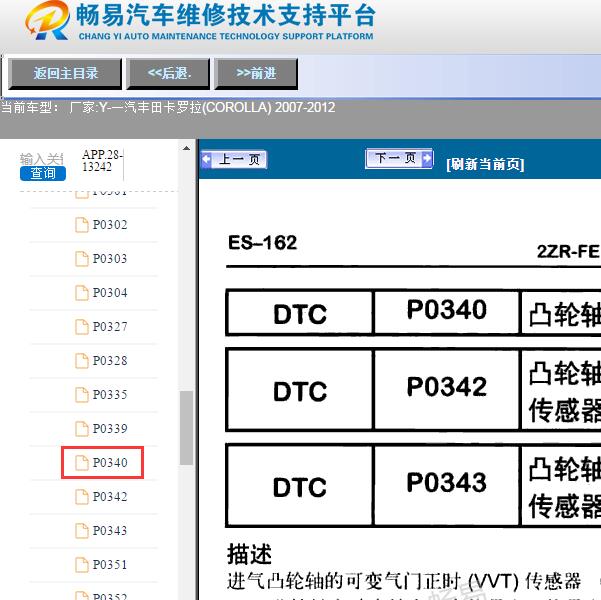Click document icon beside P0339
601x600 pixels.
82,429
